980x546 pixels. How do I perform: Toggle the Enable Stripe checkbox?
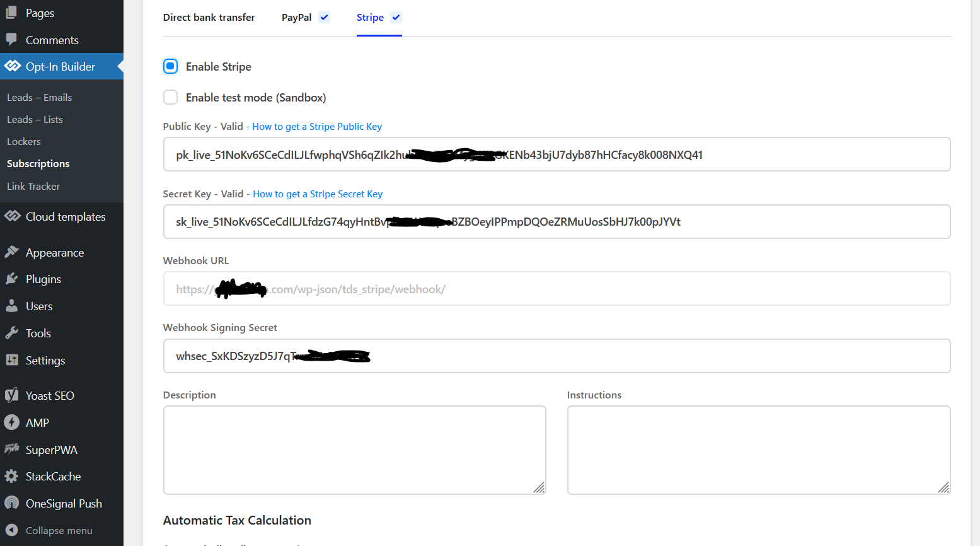tap(170, 66)
